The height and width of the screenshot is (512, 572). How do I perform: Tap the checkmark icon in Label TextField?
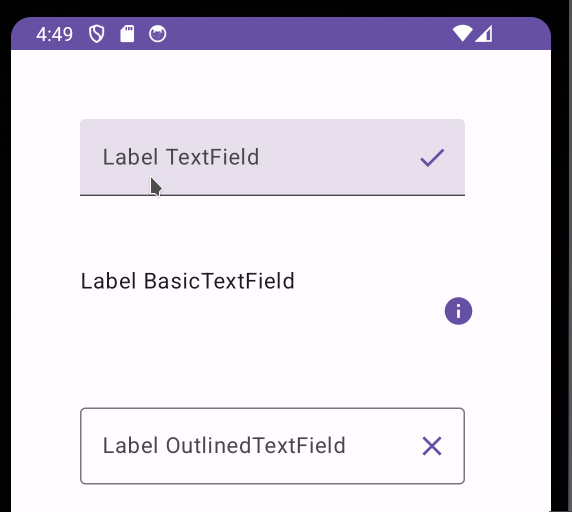432,158
